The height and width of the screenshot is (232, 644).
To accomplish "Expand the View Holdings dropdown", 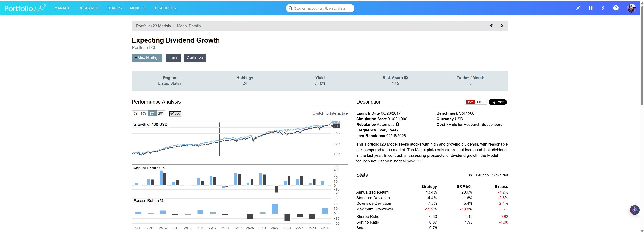I will tap(147, 58).
